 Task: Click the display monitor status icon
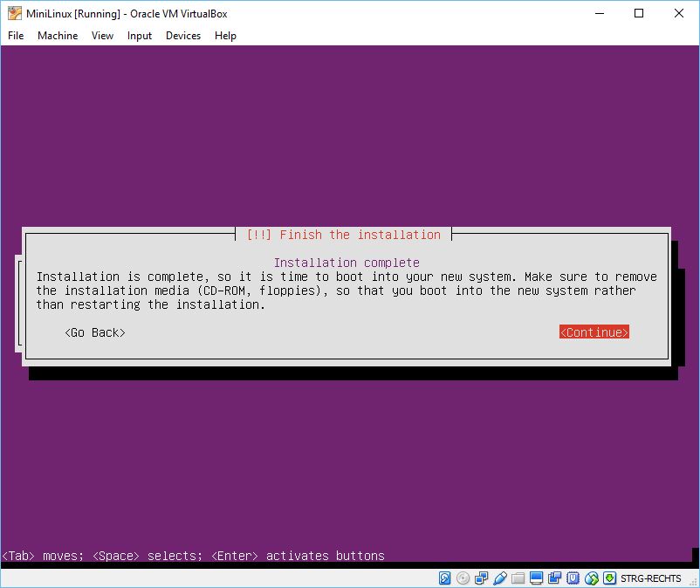tap(536, 578)
